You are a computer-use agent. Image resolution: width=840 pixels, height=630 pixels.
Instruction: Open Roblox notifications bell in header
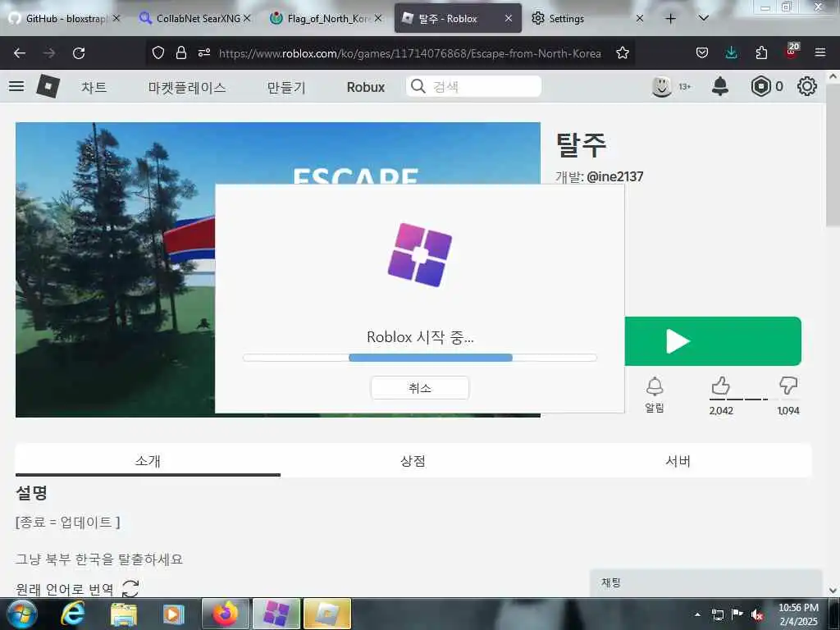coord(720,86)
